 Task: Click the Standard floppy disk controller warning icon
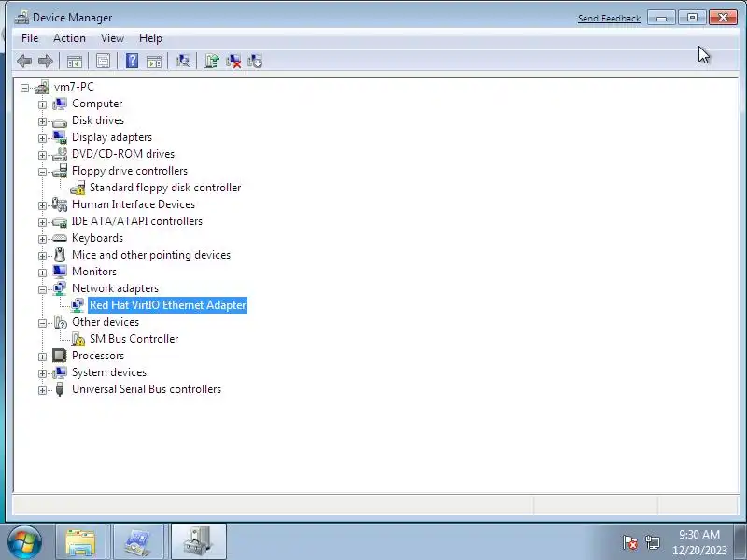(78, 188)
